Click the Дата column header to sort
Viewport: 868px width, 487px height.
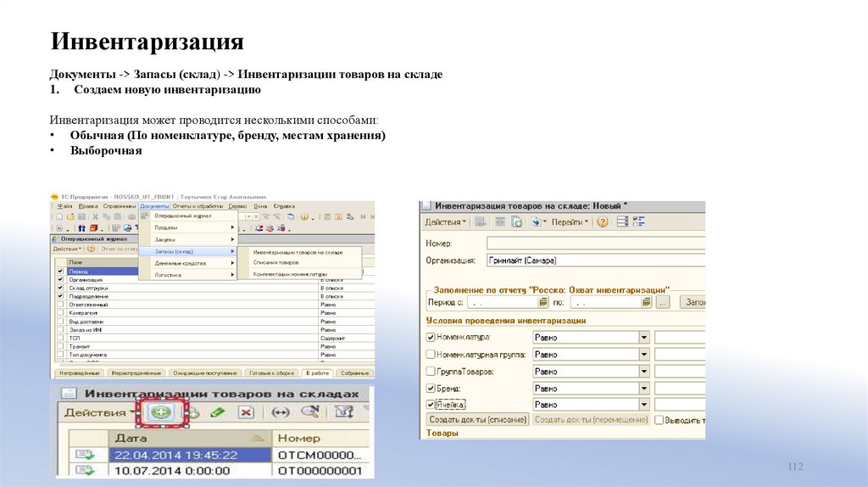(x=189, y=439)
